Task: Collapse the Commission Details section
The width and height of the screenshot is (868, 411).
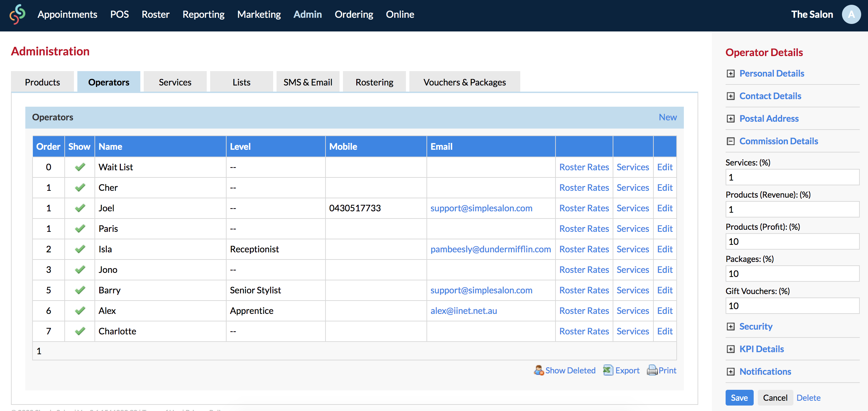Action: pyautogui.click(x=731, y=141)
